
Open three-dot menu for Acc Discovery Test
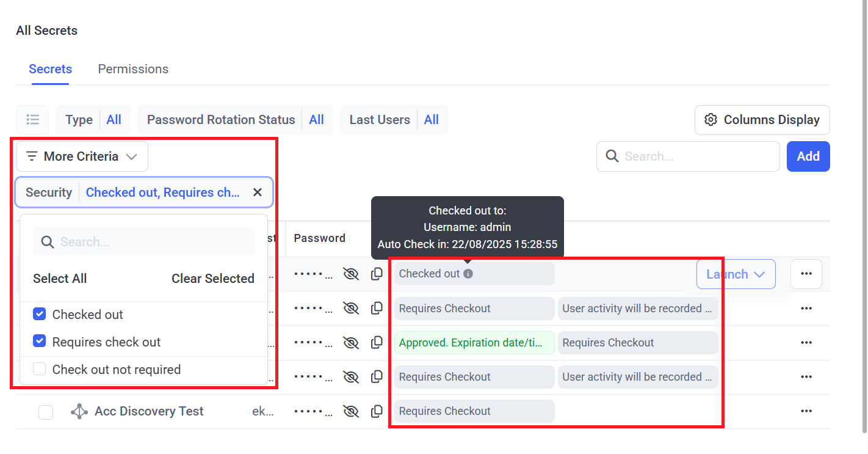[806, 411]
